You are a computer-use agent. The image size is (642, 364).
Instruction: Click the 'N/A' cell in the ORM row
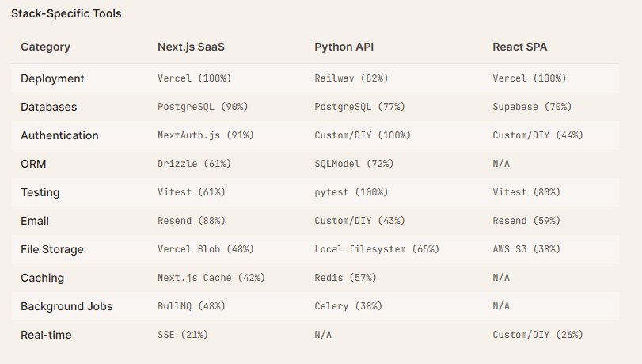tap(501, 164)
